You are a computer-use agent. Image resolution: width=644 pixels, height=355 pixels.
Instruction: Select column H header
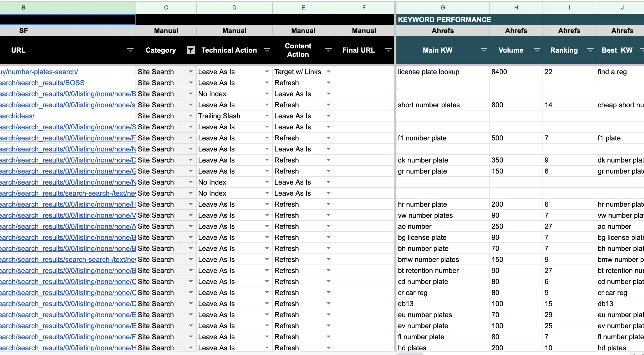click(x=516, y=7)
